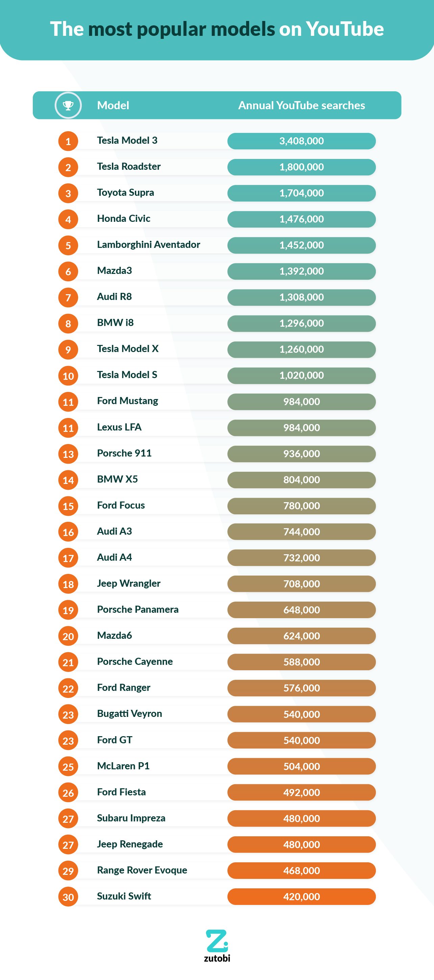This screenshot has width=434, height=980.
Task: Click the rank 13 orange badge
Action: click(x=68, y=454)
